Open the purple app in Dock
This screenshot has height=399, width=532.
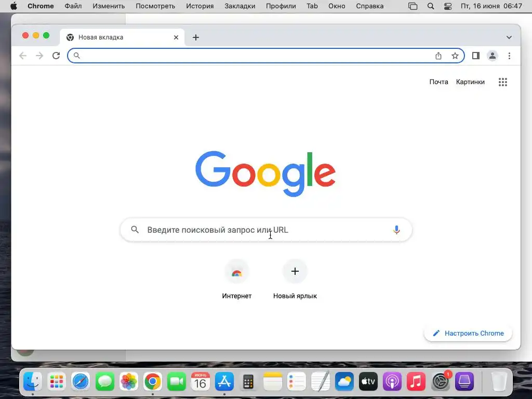464,382
